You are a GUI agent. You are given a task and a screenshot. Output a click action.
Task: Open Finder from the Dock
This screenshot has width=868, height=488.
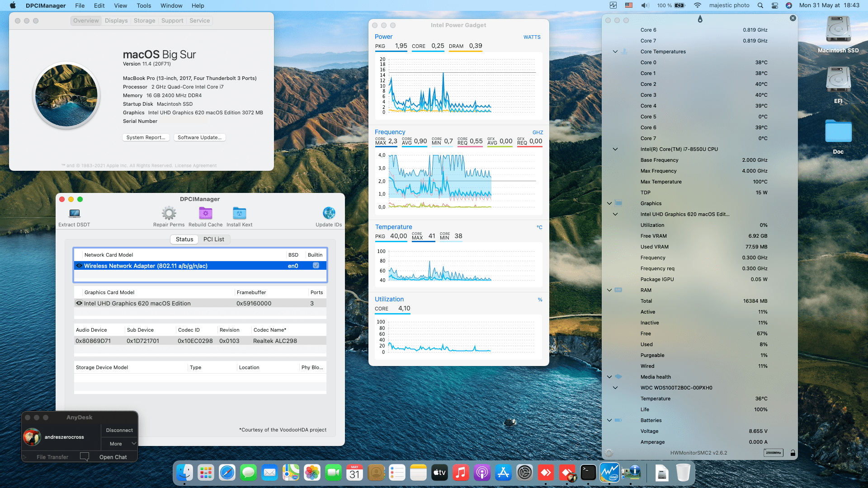(x=184, y=473)
